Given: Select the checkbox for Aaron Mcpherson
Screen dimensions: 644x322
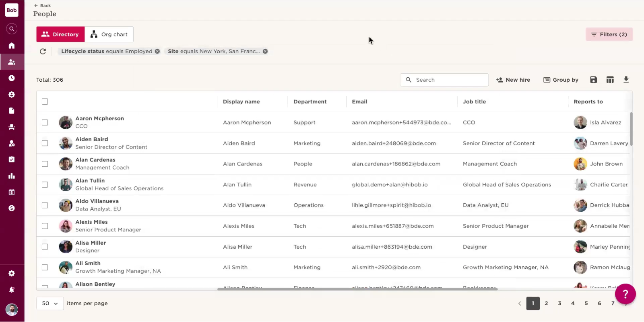Looking at the screenshot, I should pyautogui.click(x=45, y=122).
